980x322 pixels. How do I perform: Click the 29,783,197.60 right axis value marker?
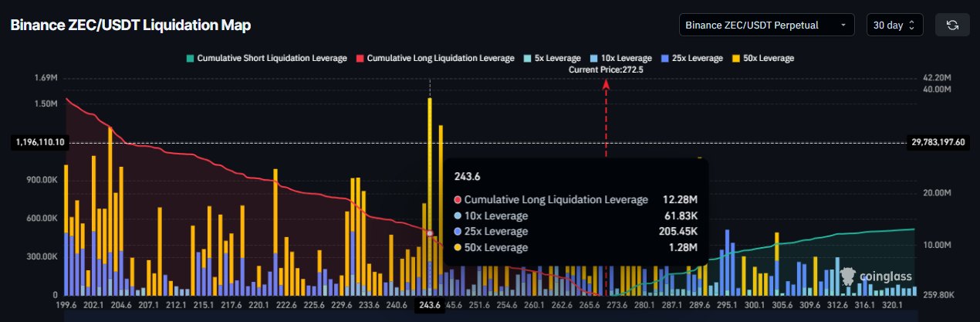939,142
